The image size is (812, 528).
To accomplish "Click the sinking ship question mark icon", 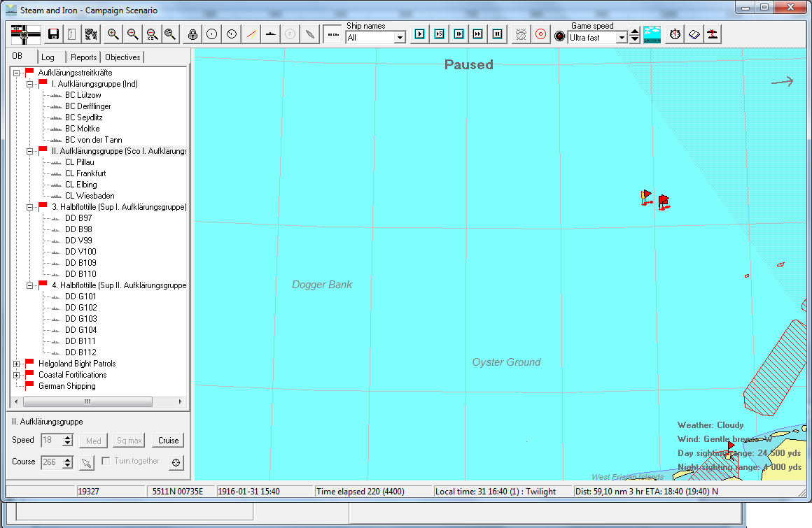I will point(713,35).
